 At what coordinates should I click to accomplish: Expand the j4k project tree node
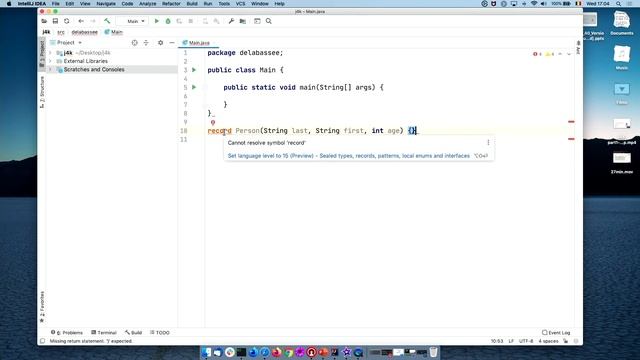(51, 53)
